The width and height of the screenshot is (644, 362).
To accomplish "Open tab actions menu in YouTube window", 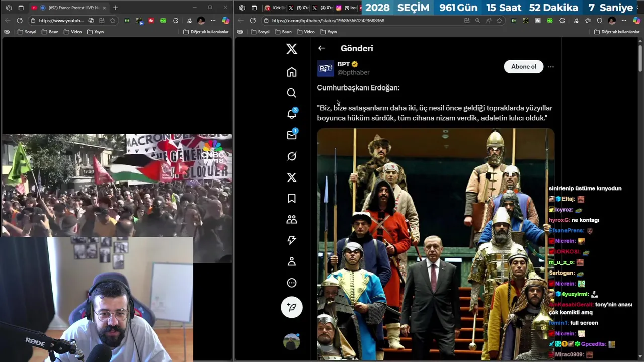I will (x=21, y=8).
